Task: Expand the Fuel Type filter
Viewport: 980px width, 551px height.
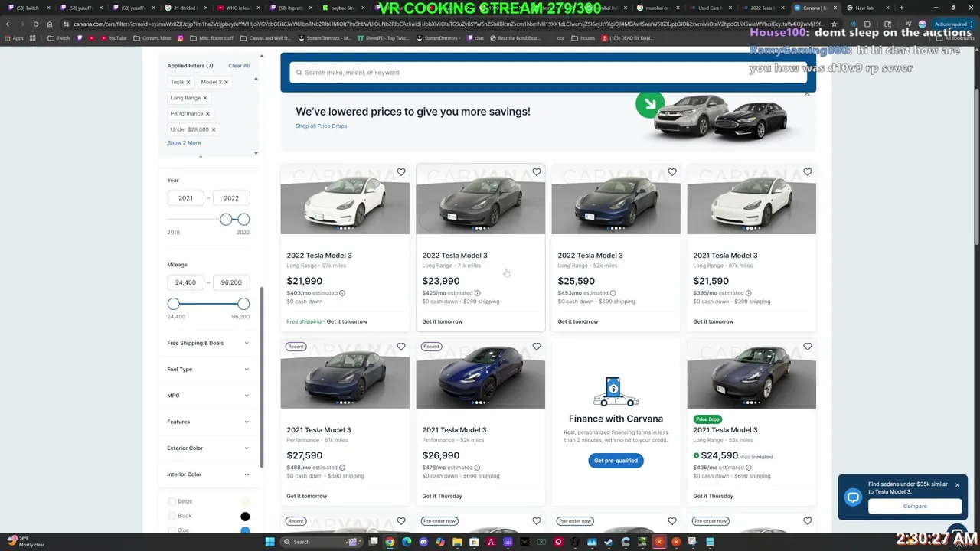Action: click(x=208, y=369)
